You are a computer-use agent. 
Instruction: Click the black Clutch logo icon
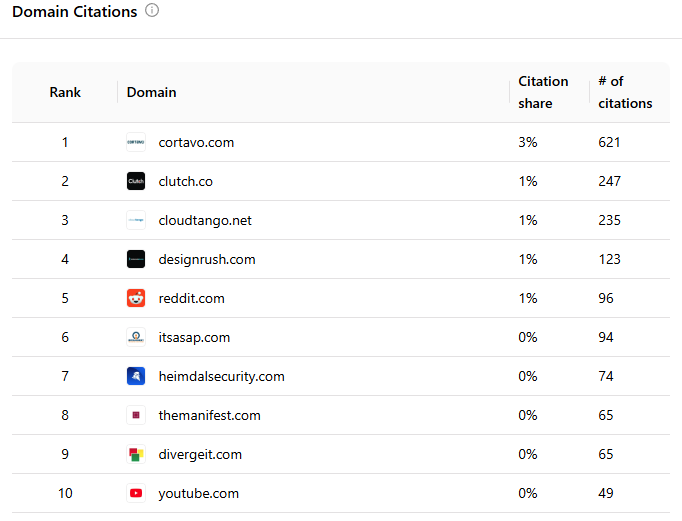point(136,181)
